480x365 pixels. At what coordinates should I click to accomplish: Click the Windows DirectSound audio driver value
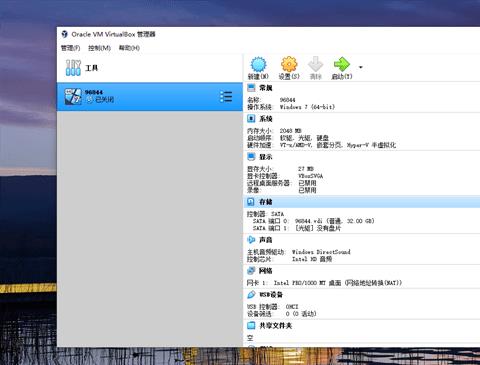(x=321, y=252)
